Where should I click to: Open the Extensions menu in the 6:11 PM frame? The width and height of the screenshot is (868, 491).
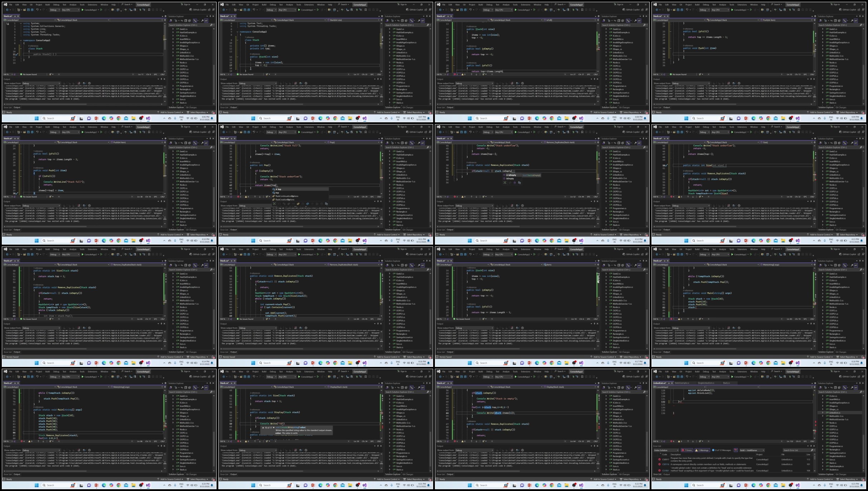click(309, 127)
